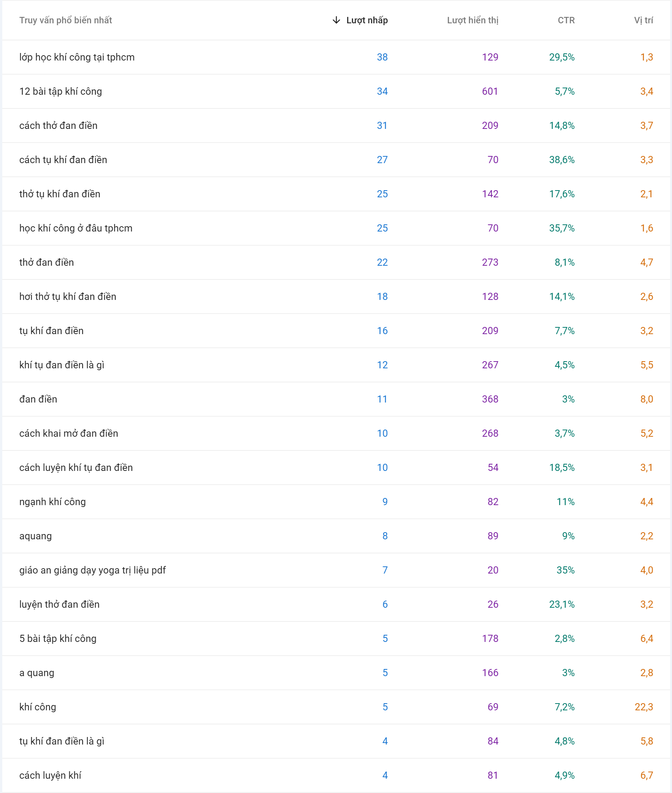Click the 'hơi thở tụ khí đan điền' row
672x793 pixels.
(68, 297)
